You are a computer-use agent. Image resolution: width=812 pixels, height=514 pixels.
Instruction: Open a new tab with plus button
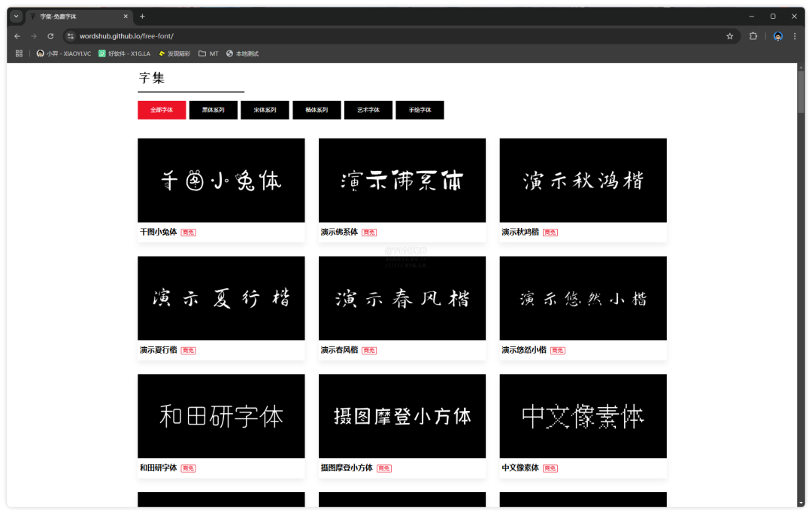(x=142, y=16)
